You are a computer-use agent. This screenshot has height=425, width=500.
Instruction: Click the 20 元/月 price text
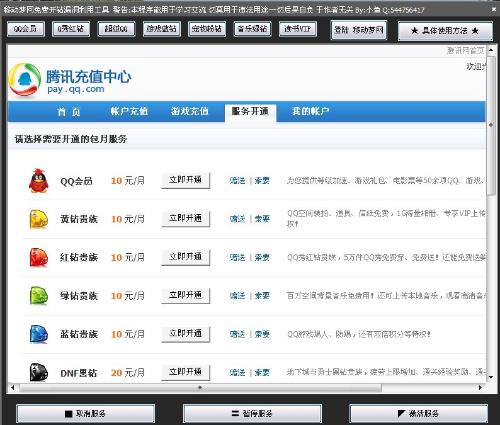(128, 372)
